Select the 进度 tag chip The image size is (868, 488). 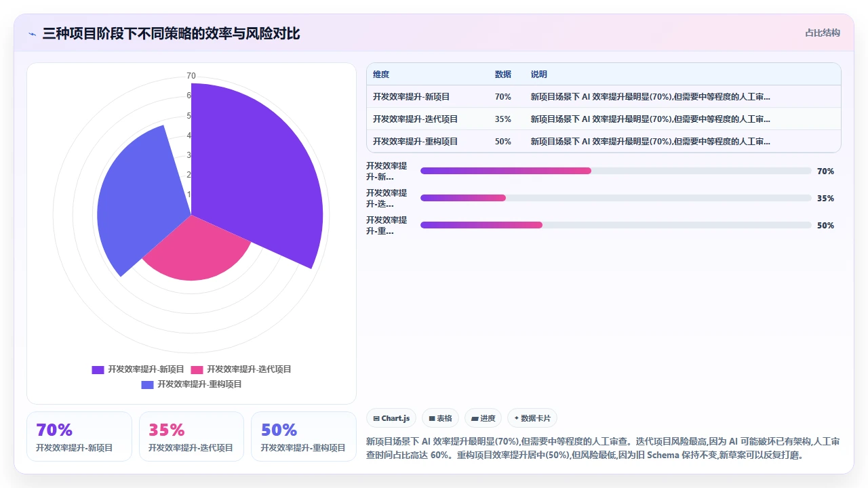pos(483,418)
